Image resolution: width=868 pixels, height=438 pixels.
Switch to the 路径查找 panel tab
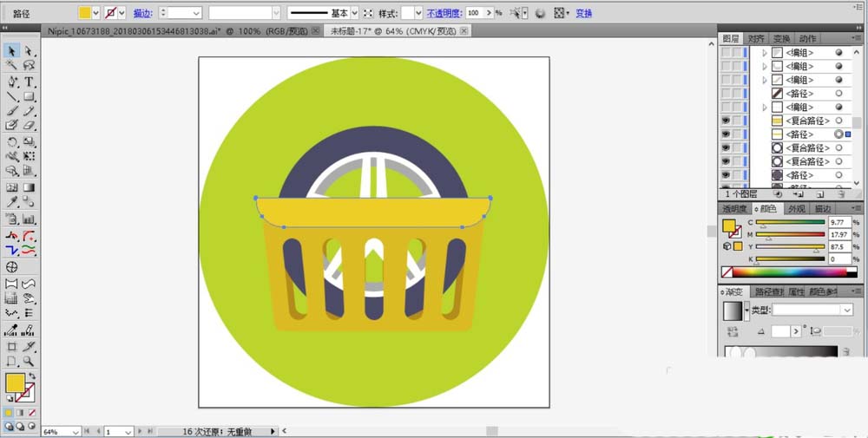point(769,292)
